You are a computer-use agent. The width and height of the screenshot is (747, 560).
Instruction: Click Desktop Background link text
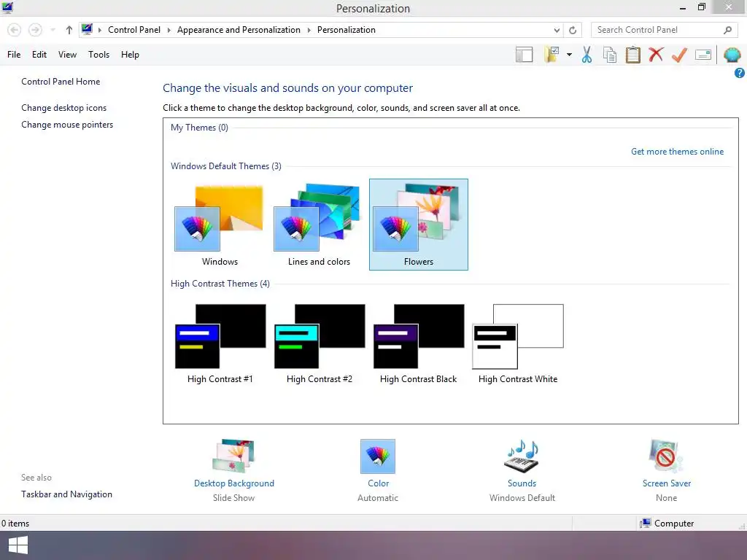[x=234, y=483]
